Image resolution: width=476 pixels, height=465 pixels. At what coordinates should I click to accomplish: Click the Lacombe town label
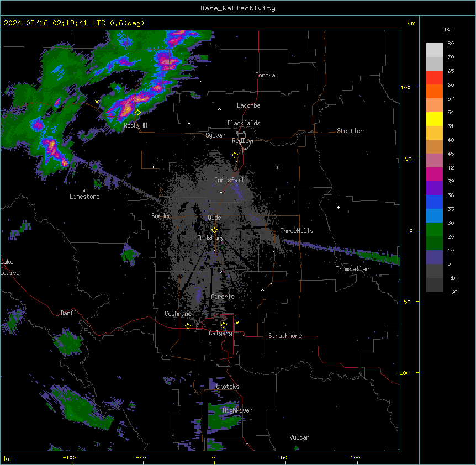tap(248, 105)
